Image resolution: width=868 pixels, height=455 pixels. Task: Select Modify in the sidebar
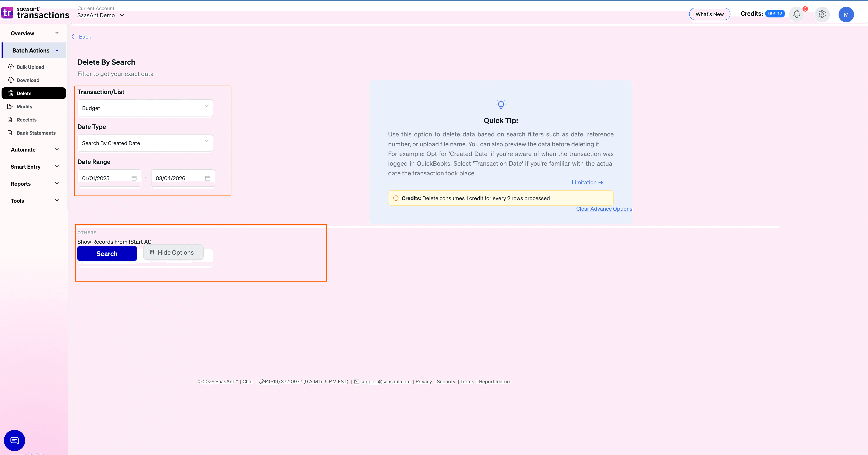click(x=24, y=107)
